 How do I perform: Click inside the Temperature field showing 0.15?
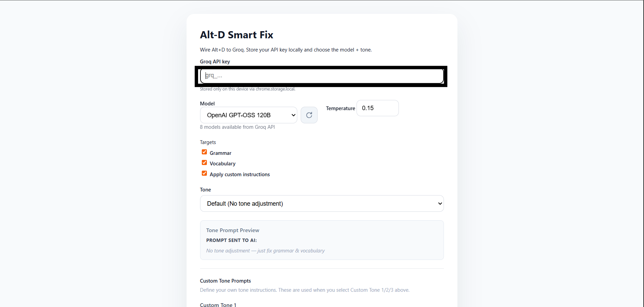click(x=377, y=108)
